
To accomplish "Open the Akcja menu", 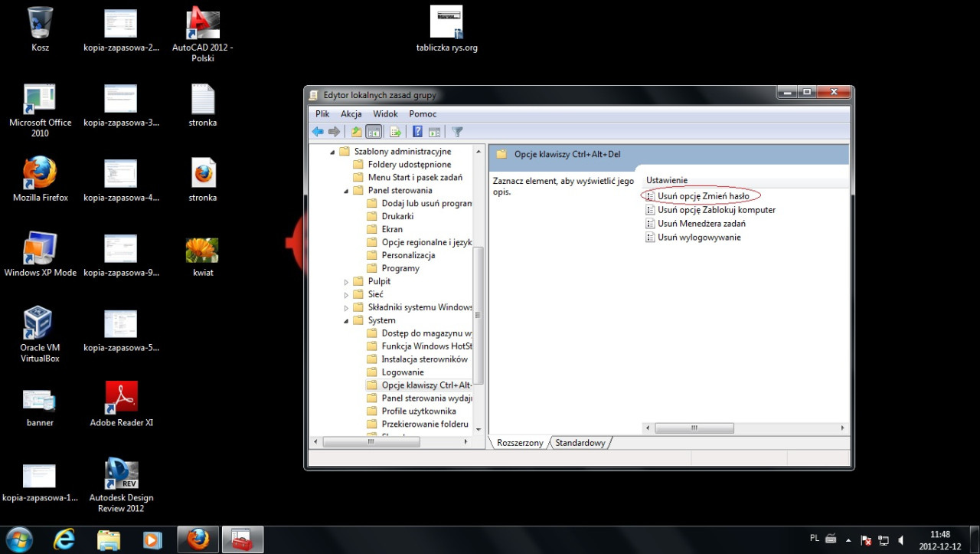I will click(x=351, y=113).
